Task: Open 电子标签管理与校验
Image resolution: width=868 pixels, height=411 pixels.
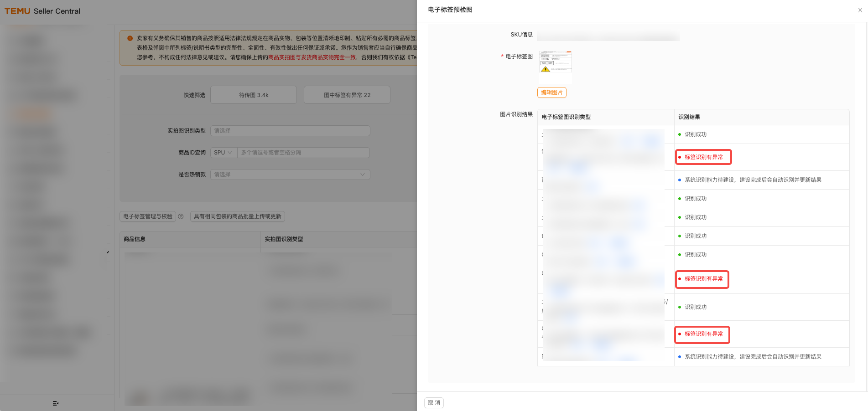Action: 148,216
